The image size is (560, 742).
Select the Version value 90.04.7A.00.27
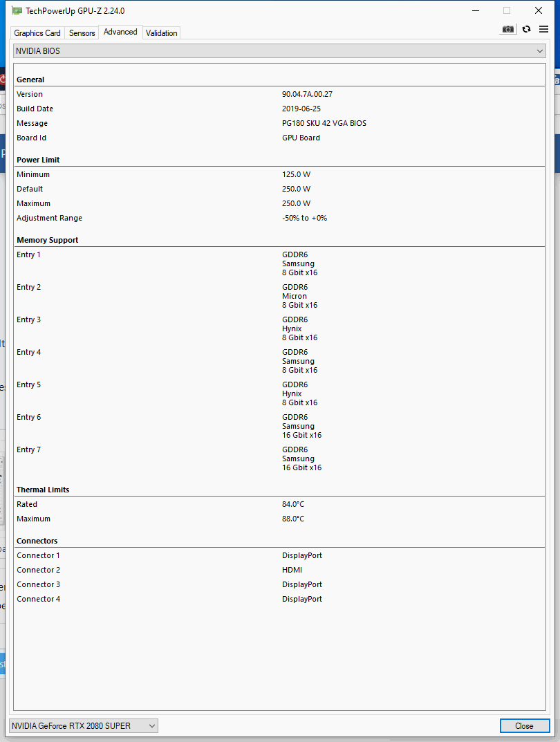click(x=307, y=94)
